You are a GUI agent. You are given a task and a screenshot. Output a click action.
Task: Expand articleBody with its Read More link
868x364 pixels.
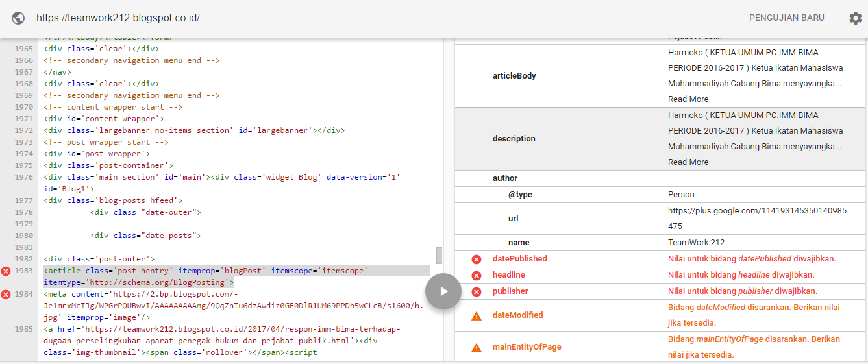click(x=688, y=99)
